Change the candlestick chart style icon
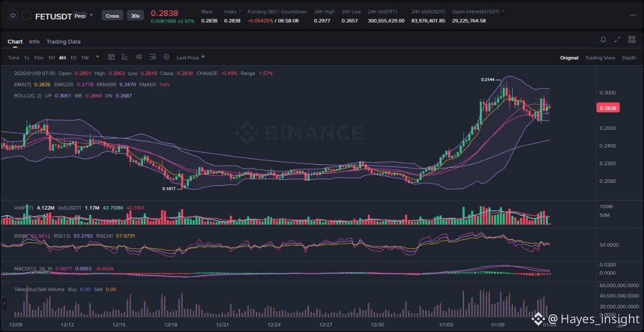644x332 pixels. 139,57
